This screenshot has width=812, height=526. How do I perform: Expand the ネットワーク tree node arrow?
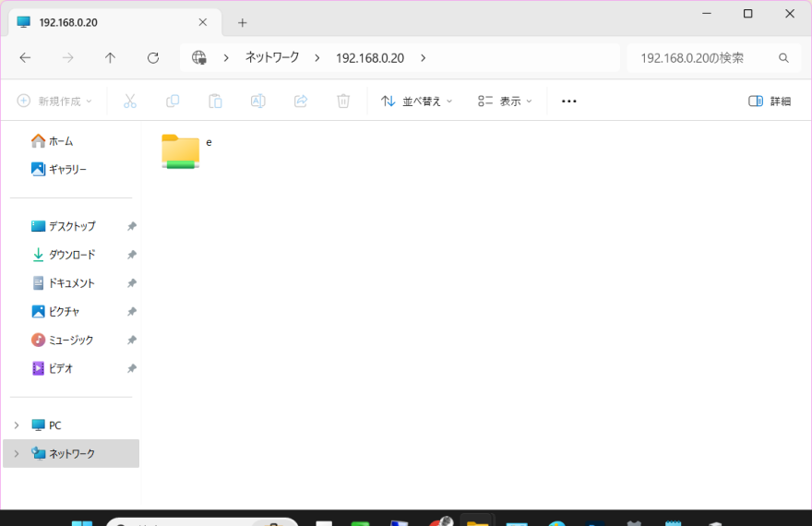17,454
